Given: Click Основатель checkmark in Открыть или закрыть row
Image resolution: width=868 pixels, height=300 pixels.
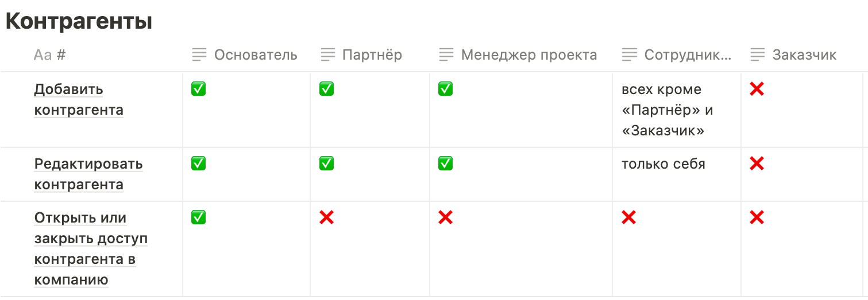Looking at the screenshot, I should click(x=198, y=217).
